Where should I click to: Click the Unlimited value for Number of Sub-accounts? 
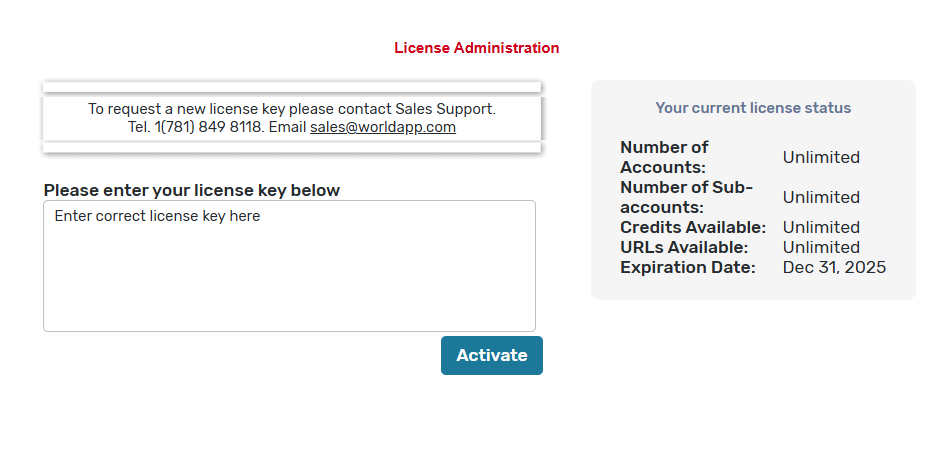pyautogui.click(x=821, y=197)
